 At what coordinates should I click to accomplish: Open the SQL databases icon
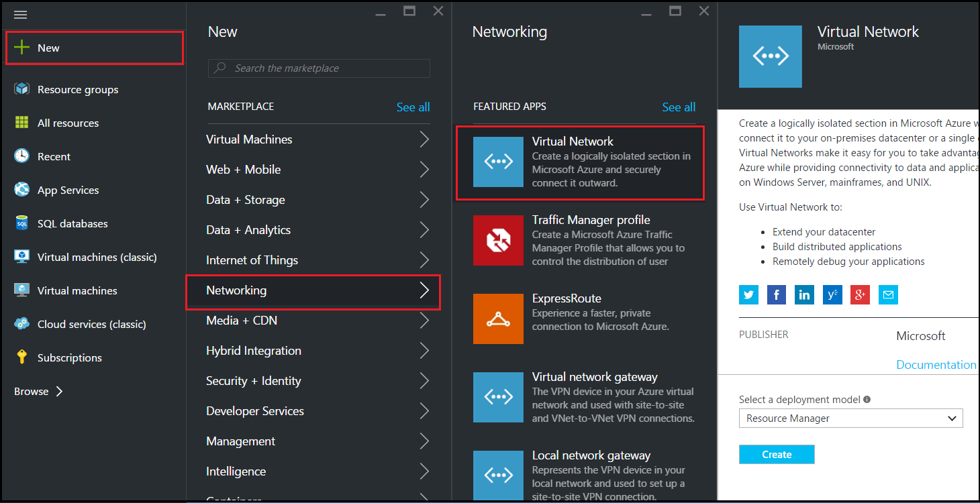(22, 223)
